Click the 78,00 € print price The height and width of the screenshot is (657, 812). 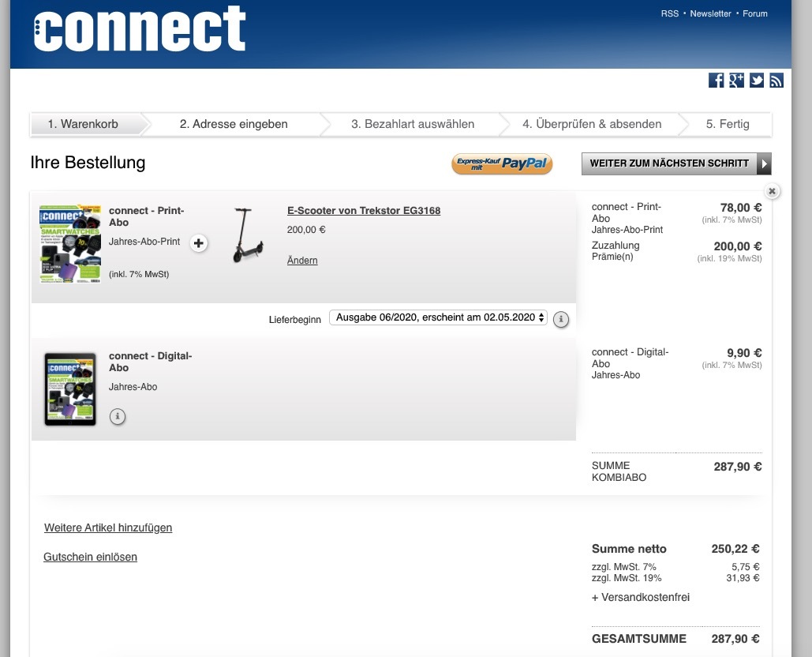click(740, 208)
